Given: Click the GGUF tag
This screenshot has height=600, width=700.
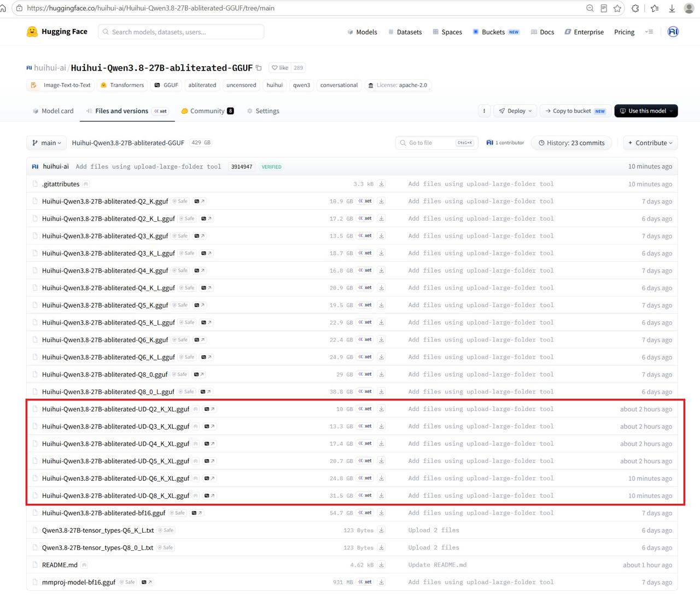Looking at the screenshot, I should pyautogui.click(x=166, y=85).
